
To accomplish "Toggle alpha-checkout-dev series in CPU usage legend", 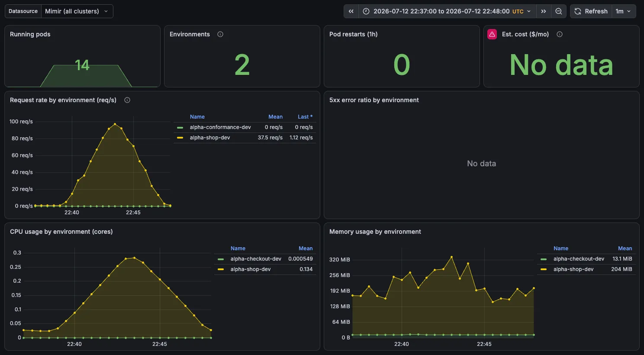I will coord(256,259).
